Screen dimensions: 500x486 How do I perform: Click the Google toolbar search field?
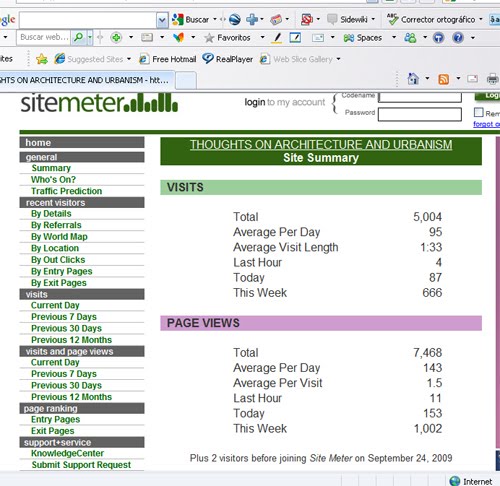click(x=88, y=20)
